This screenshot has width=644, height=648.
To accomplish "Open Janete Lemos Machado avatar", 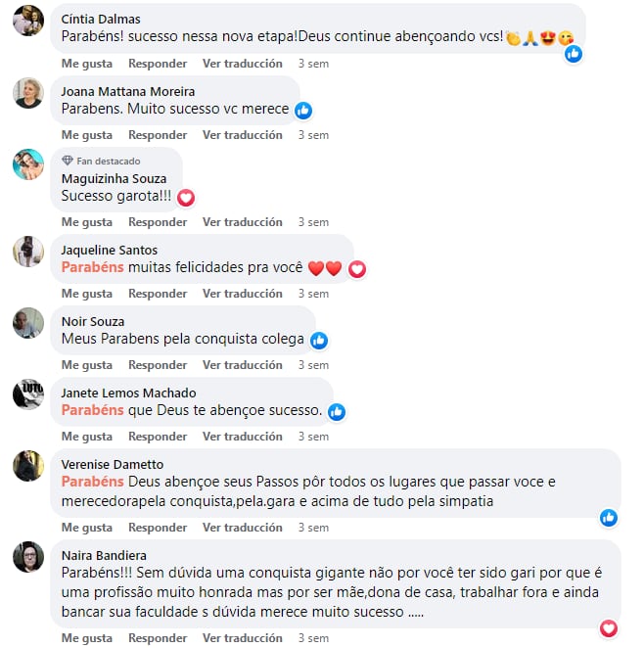I will pyautogui.click(x=28, y=394).
